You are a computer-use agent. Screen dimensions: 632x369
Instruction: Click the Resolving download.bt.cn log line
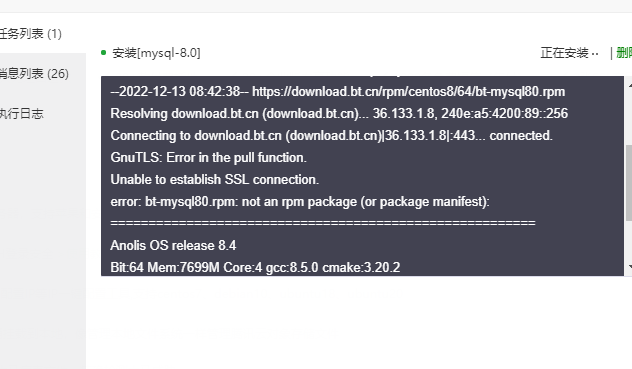[339, 113]
